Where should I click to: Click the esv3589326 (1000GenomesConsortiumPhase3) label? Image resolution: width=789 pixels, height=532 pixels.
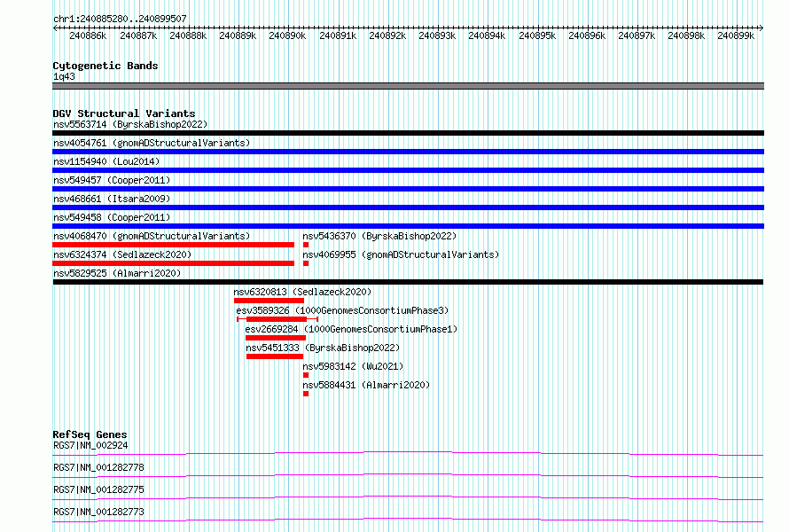click(x=342, y=310)
